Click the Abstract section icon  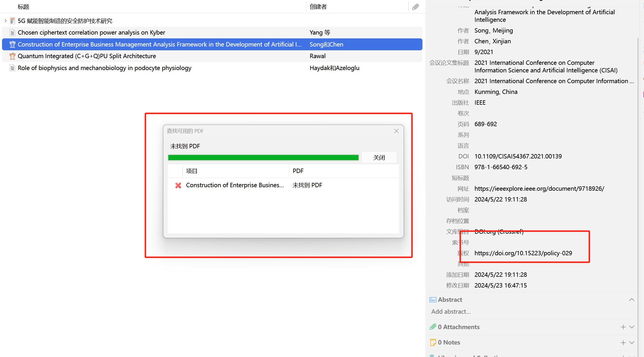point(433,300)
